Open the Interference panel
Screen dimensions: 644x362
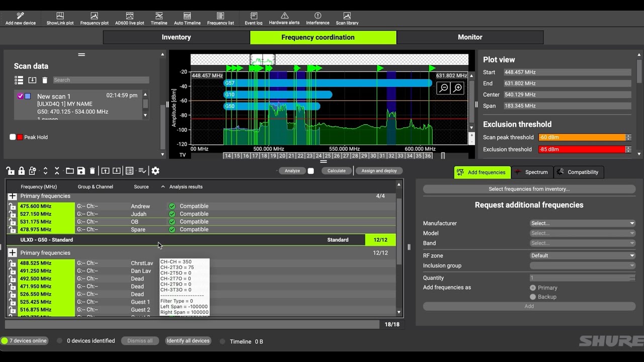point(317,19)
